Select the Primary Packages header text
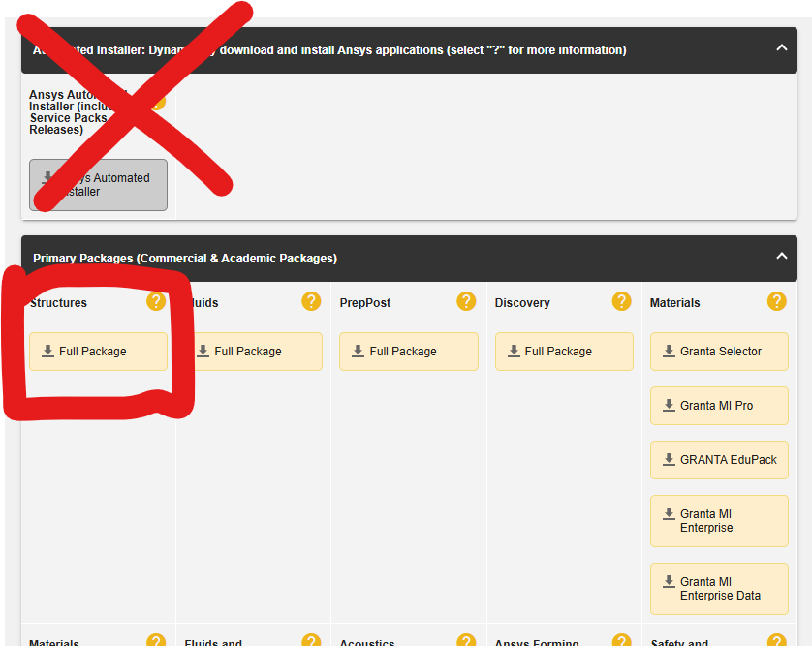 (185, 259)
